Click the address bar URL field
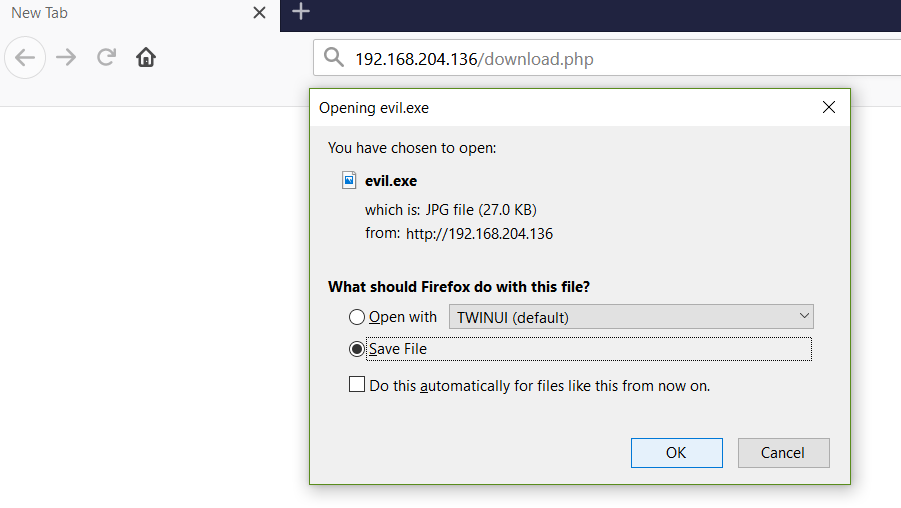The height and width of the screenshot is (508, 901). (x=607, y=58)
